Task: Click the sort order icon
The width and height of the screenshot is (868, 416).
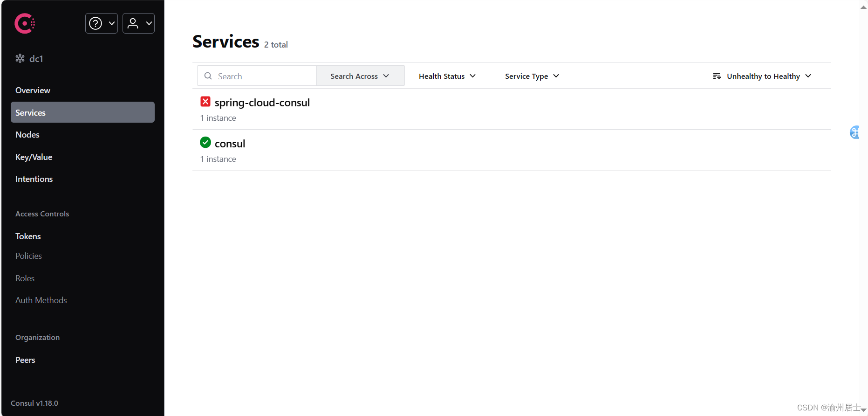Action: [717, 76]
